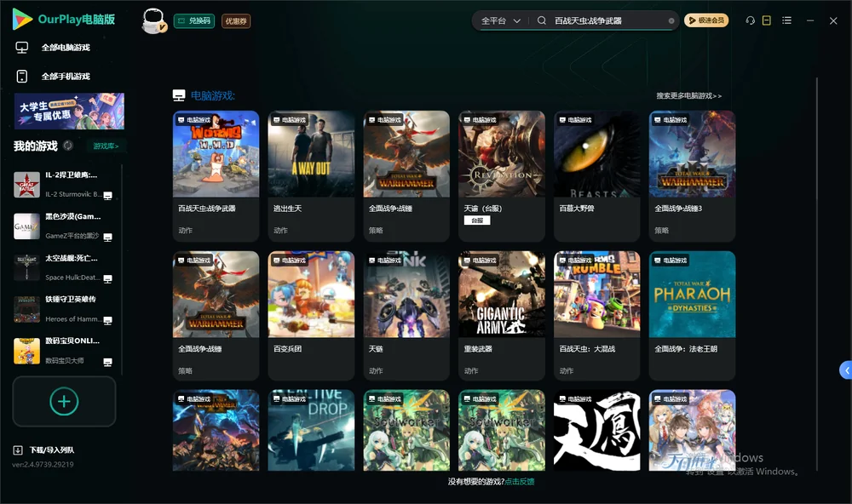Click 搜索更多电脑游戏>> link
The width and height of the screenshot is (852, 504).
(x=689, y=95)
